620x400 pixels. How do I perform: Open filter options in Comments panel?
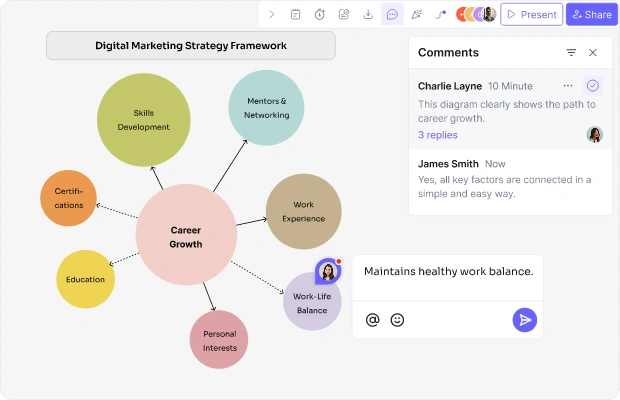click(571, 53)
